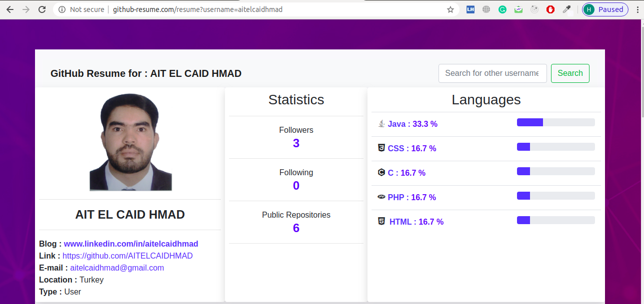Click the PHP logo icon
Image resolution: width=644 pixels, height=304 pixels.
point(381,197)
